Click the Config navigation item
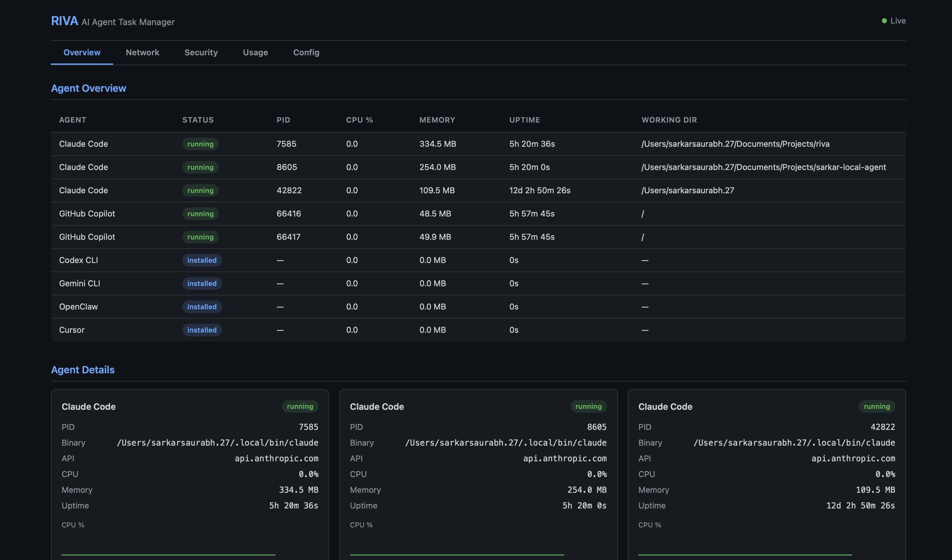Image resolution: width=952 pixels, height=560 pixels. click(x=306, y=52)
